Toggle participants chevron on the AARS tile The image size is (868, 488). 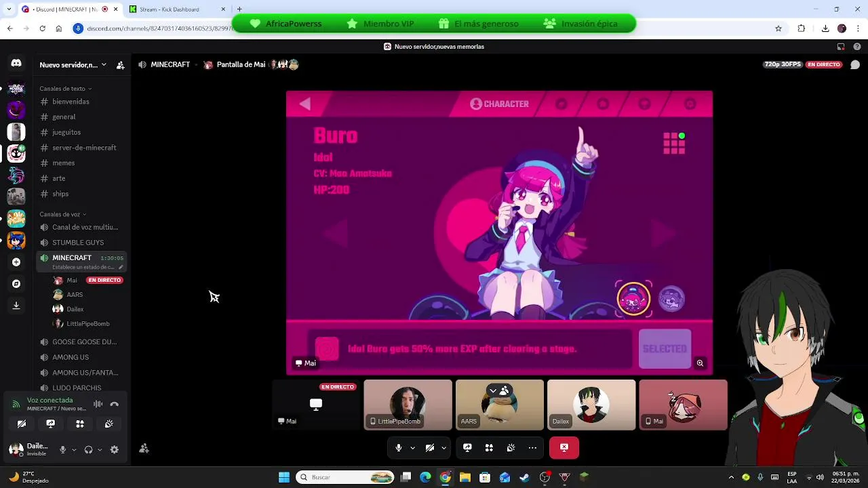[494, 390]
